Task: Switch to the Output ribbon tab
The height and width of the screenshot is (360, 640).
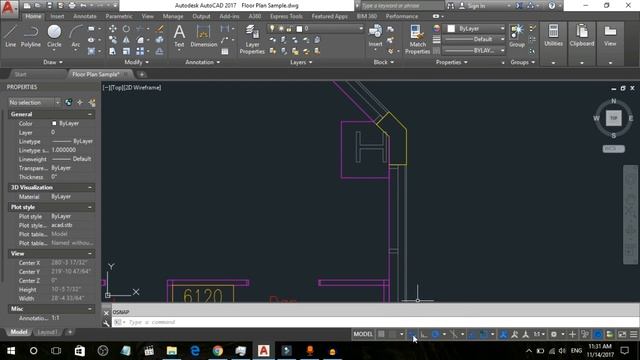Action: (x=201, y=16)
